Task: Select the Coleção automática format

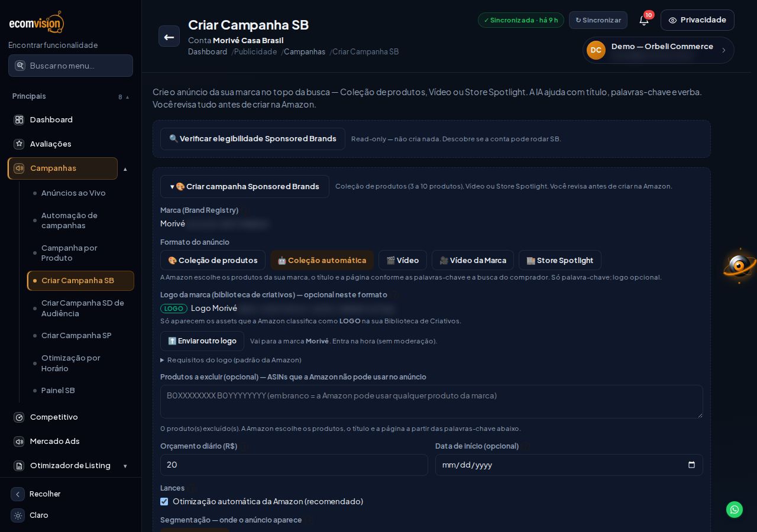Action: [x=322, y=260]
